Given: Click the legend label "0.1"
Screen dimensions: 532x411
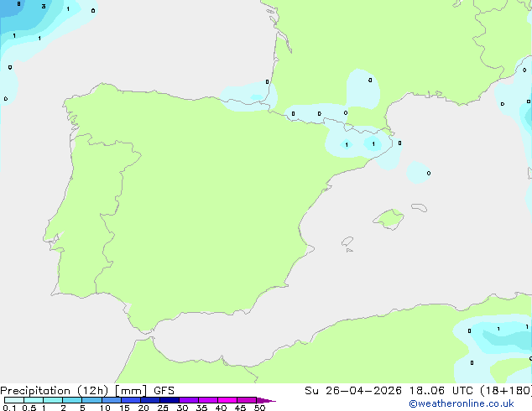Looking at the screenshot, I should (8, 408).
